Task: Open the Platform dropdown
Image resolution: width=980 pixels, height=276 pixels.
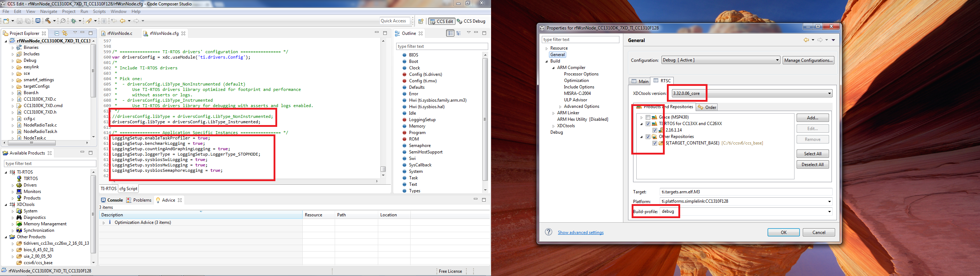Action: click(x=829, y=202)
